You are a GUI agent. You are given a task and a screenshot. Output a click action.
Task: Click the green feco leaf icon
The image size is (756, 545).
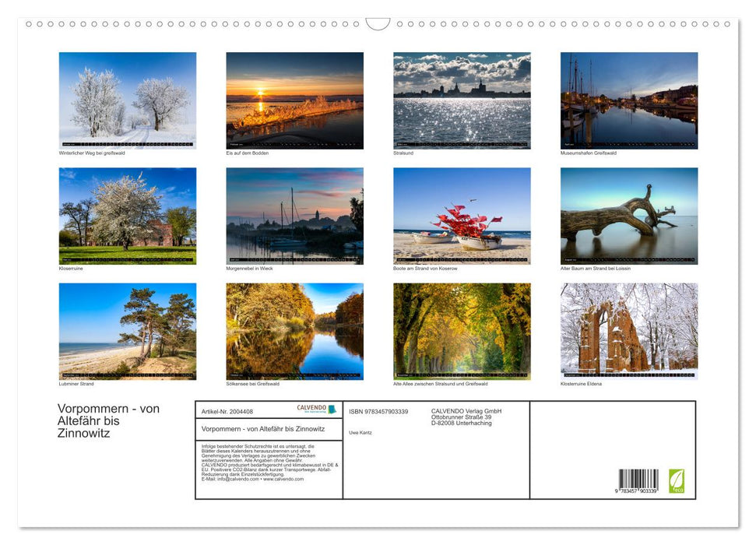click(677, 480)
